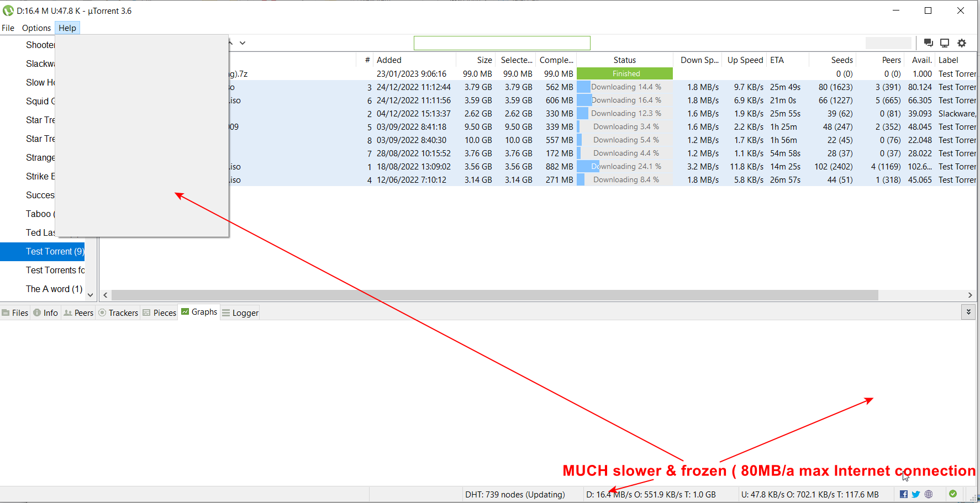Sort by the Size column header

coord(476,60)
